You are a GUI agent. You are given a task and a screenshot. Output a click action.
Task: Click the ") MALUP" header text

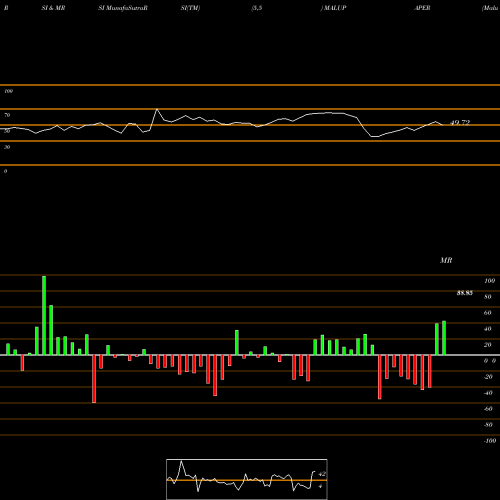coord(333,8)
